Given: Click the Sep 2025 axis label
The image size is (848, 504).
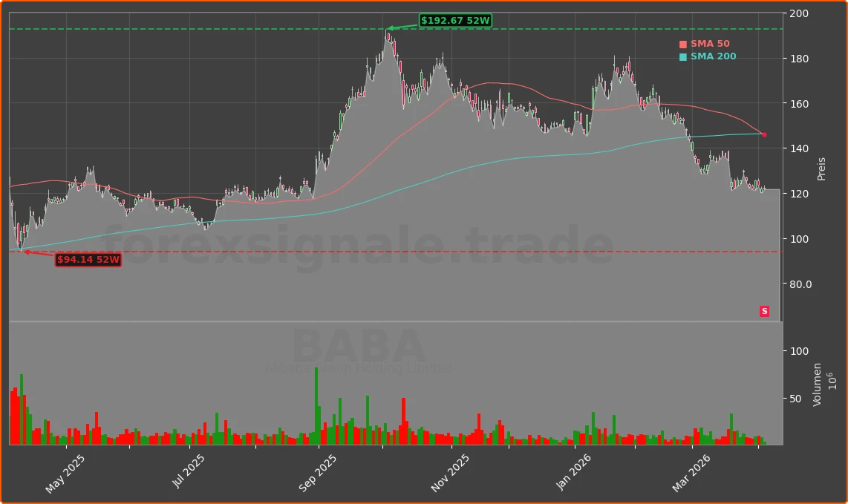Looking at the screenshot, I should point(318,473).
